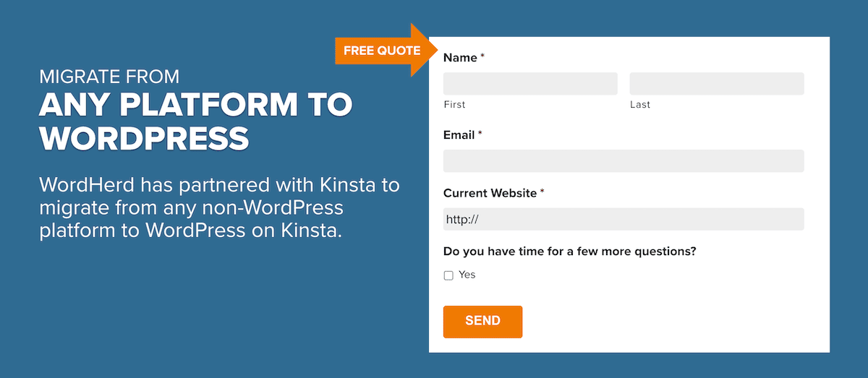Click the FREE QUOTE arrow badge
The height and width of the screenshot is (378, 868).
(383, 51)
